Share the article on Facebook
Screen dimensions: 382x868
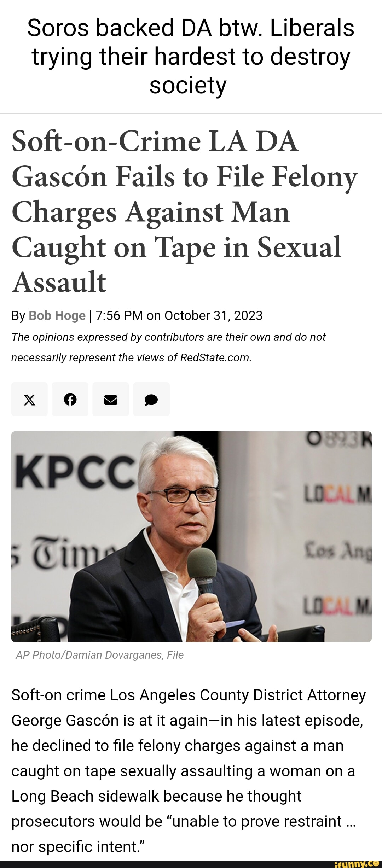(70, 400)
